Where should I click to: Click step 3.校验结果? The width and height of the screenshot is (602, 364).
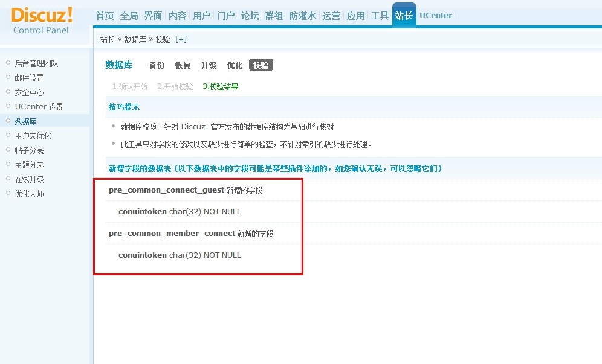click(221, 86)
